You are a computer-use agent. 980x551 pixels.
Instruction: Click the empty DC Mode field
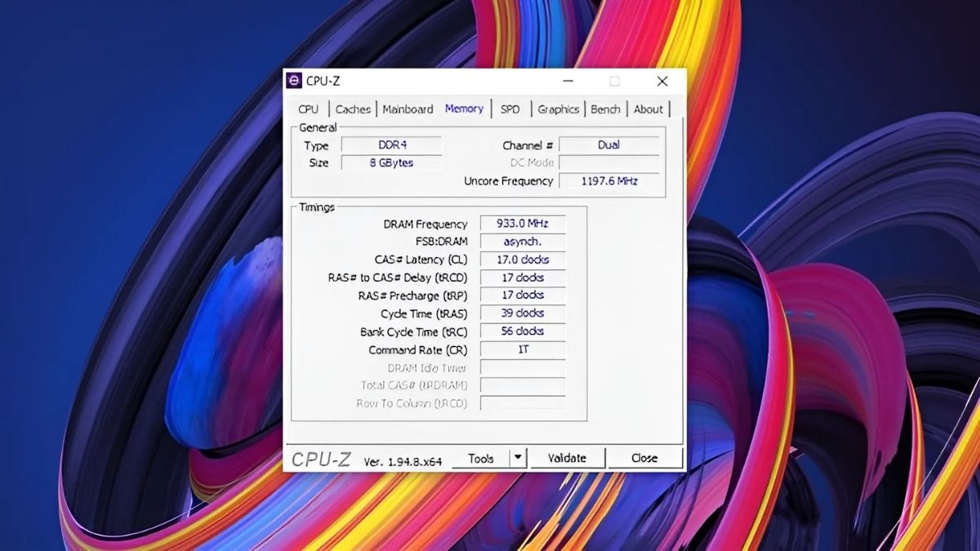pos(608,163)
